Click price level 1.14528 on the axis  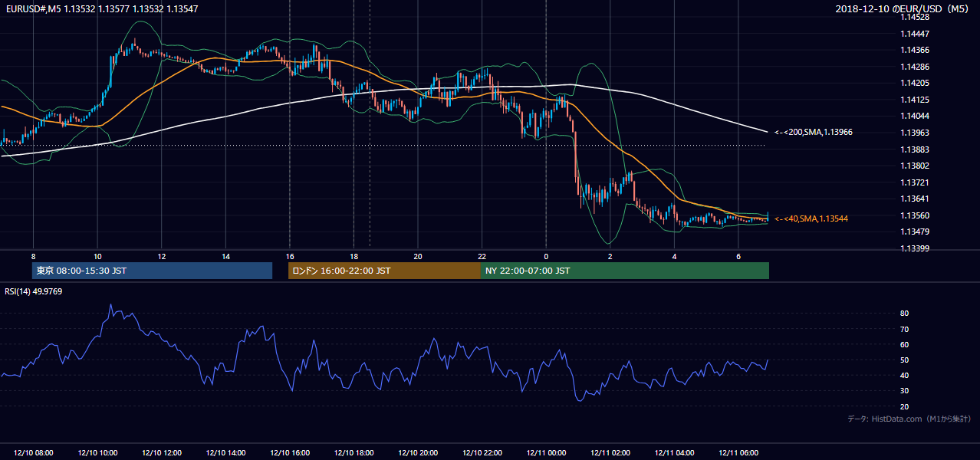(915, 17)
